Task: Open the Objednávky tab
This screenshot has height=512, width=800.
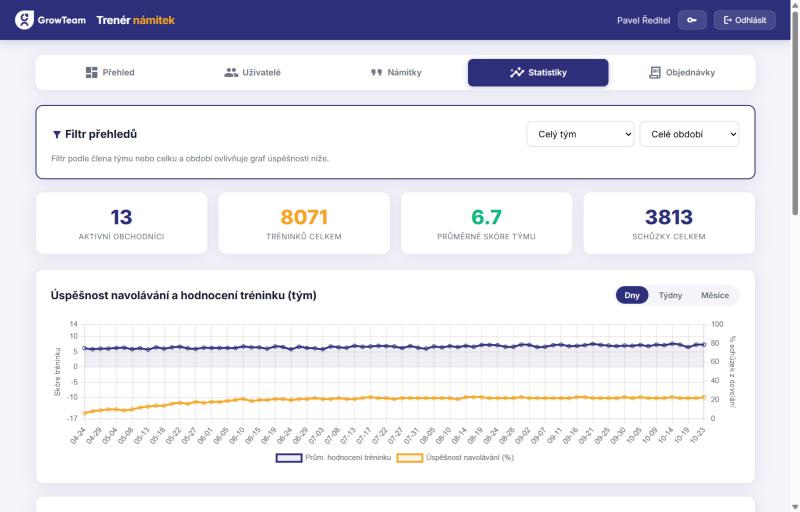Action: click(x=681, y=72)
